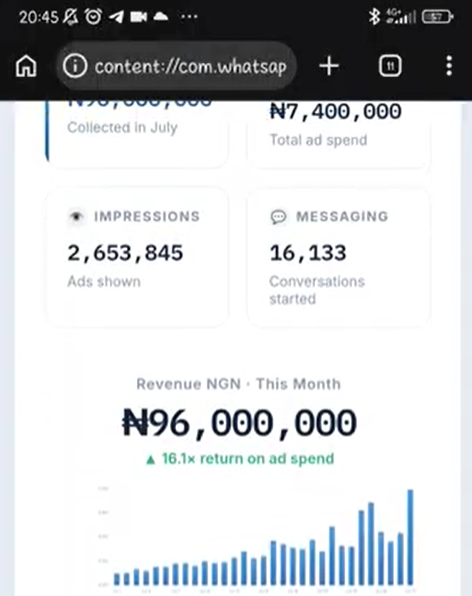Tap the 20:45 clock time

click(x=39, y=17)
